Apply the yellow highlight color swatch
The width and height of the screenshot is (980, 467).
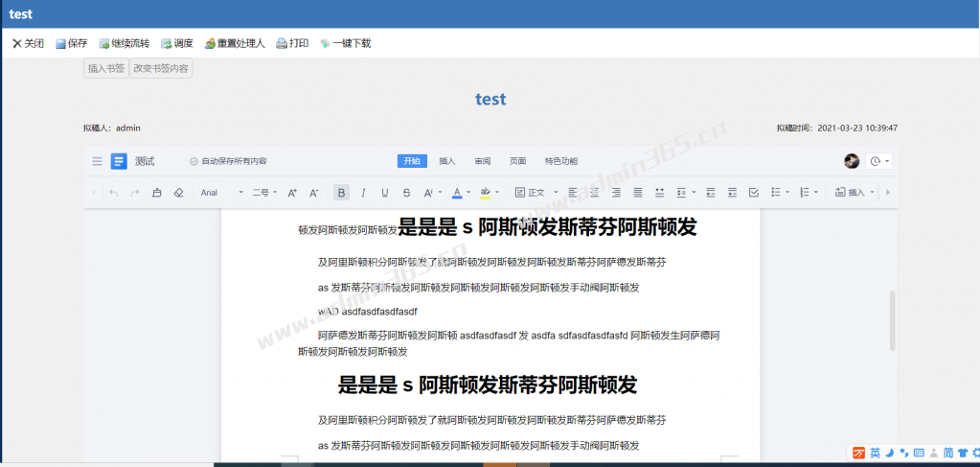click(485, 193)
